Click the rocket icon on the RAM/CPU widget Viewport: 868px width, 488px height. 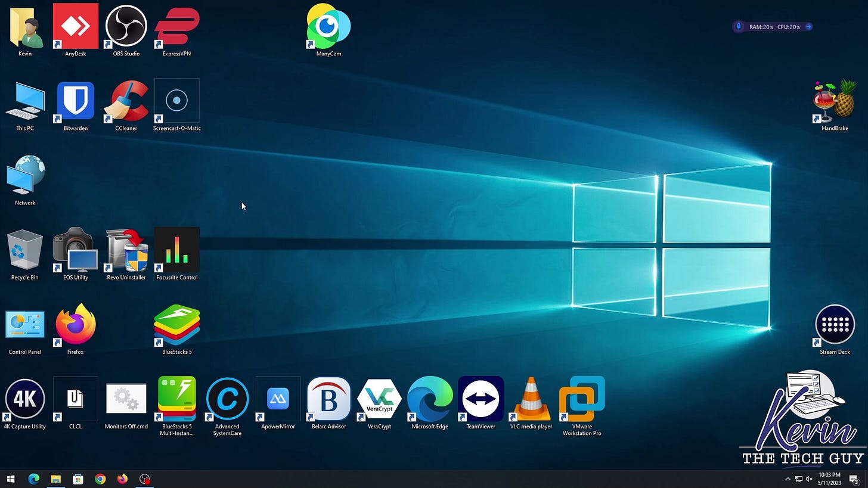point(739,27)
